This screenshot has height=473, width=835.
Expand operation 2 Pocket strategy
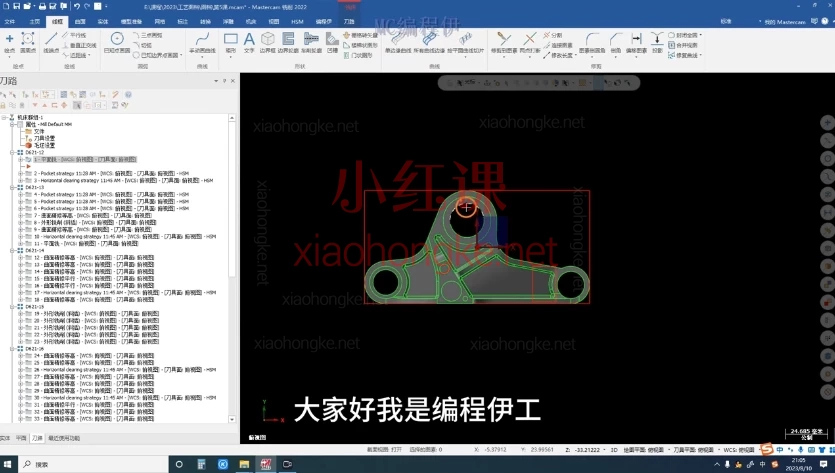(20, 174)
